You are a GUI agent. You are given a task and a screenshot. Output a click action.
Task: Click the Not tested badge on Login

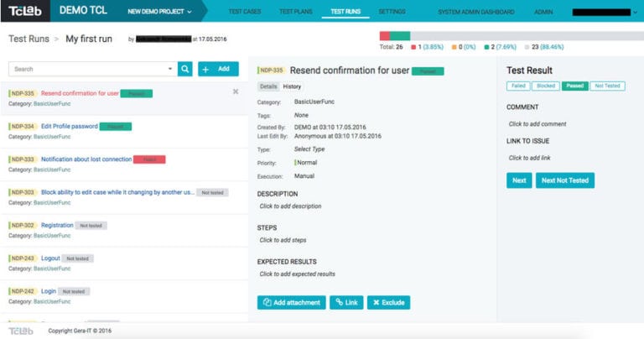(x=74, y=291)
